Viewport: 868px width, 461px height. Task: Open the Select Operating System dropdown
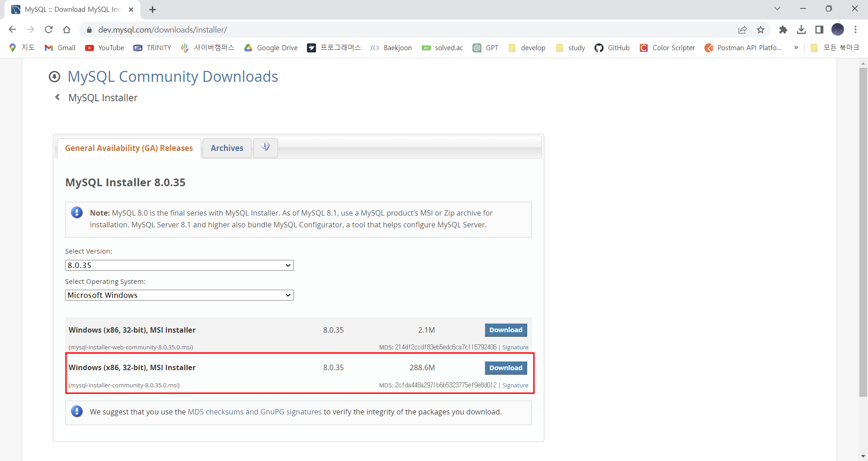[179, 295]
